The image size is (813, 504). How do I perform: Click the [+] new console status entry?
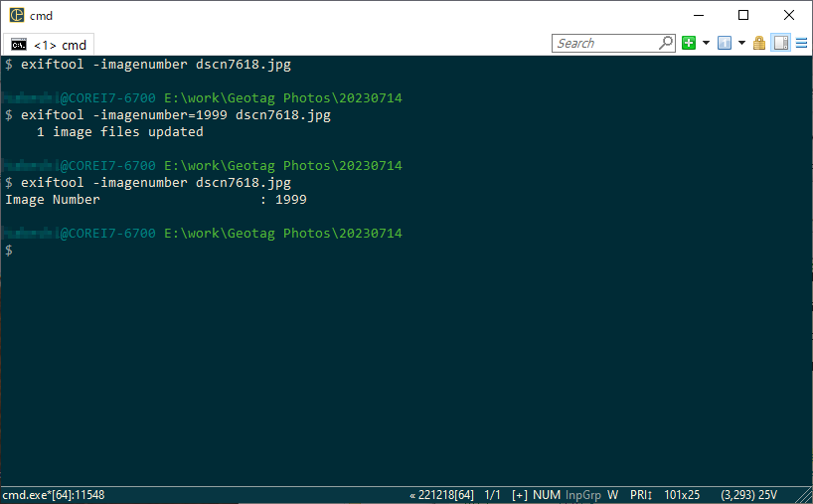(519, 495)
